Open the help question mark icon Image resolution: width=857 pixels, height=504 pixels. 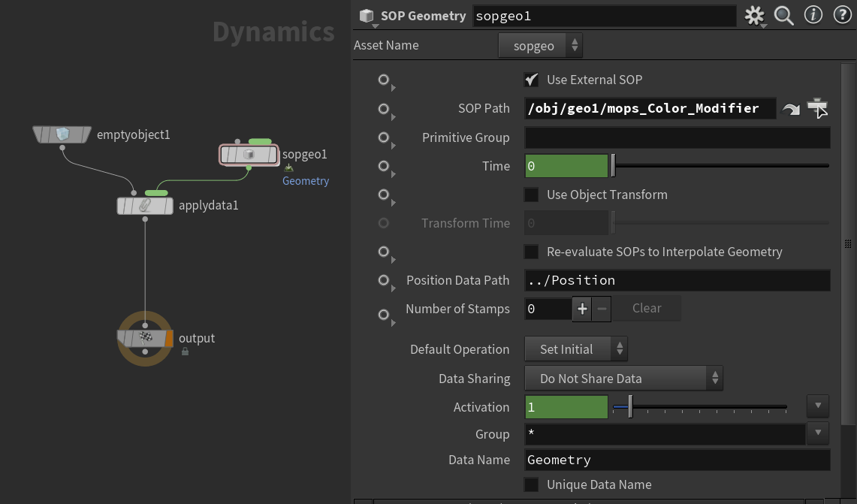coord(842,14)
